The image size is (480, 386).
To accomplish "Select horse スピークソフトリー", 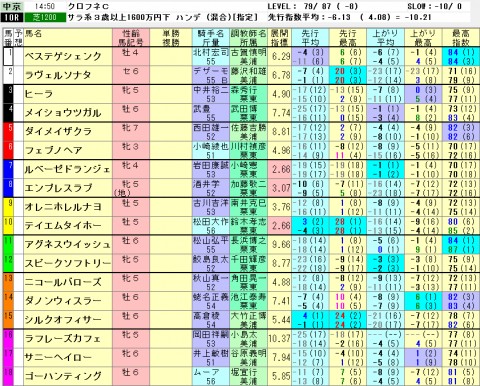I will (x=68, y=263).
